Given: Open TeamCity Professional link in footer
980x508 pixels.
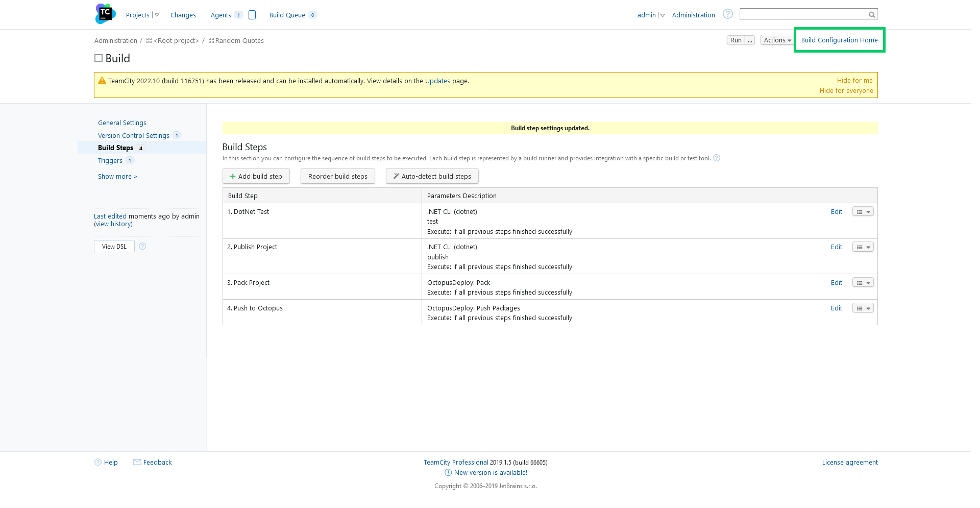Looking at the screenshot, I should tap(456, 463).
